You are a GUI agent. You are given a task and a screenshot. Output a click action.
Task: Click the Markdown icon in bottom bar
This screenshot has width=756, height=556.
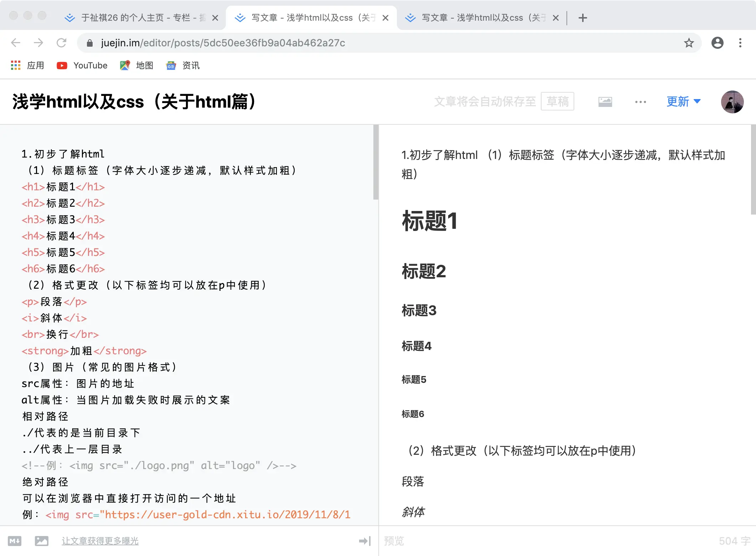pos(15,541)
